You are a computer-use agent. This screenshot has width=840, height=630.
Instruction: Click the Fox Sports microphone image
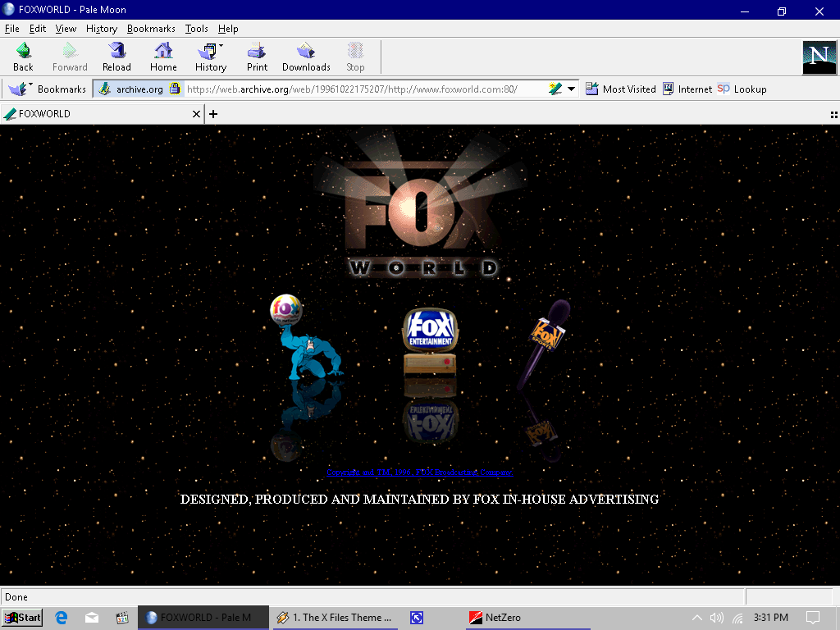(543, 344)
